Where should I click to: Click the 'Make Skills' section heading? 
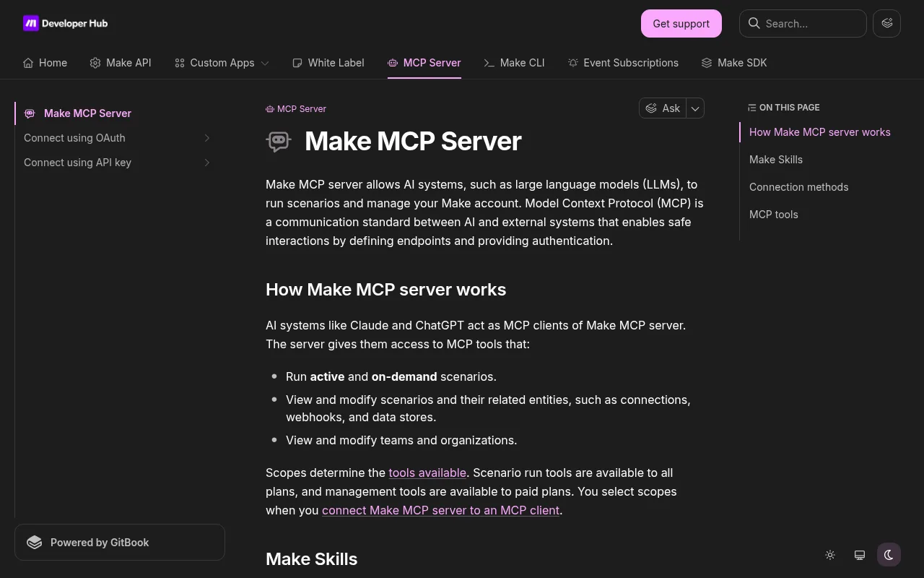coord(312,559)
